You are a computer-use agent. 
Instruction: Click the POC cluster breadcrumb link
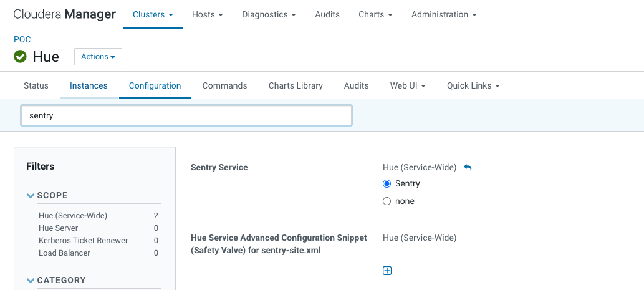click(x=22, y=39)
